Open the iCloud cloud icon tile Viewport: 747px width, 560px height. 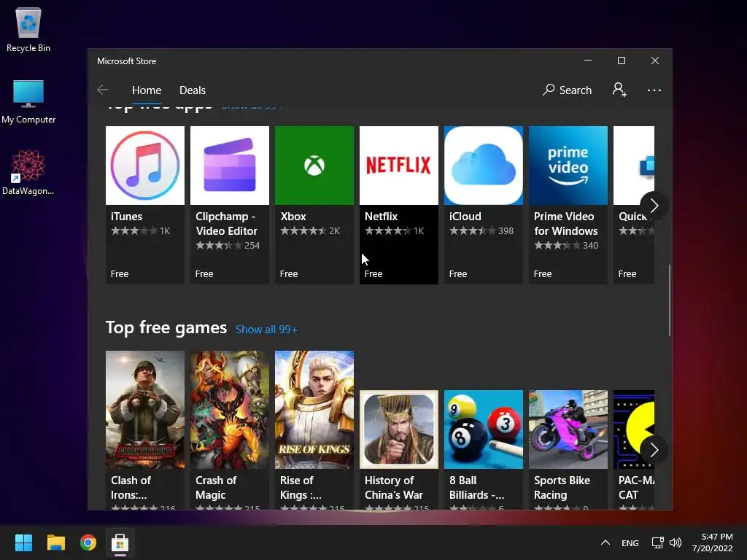click(x=484, y=166)
